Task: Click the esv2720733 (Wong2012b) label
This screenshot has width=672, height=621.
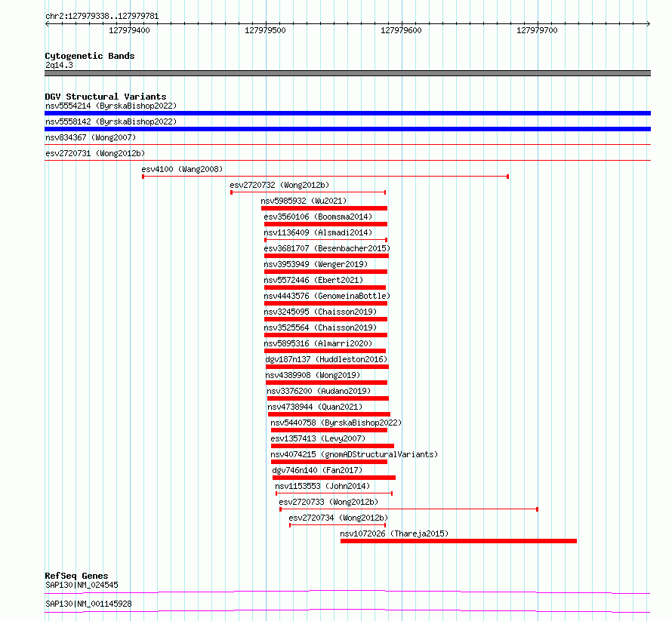Action: [328, 502]
